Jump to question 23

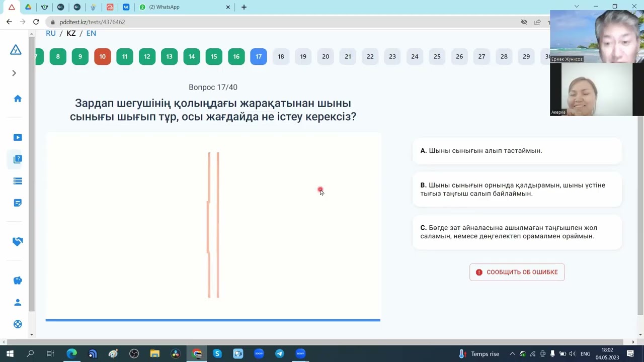coord(392,56)
